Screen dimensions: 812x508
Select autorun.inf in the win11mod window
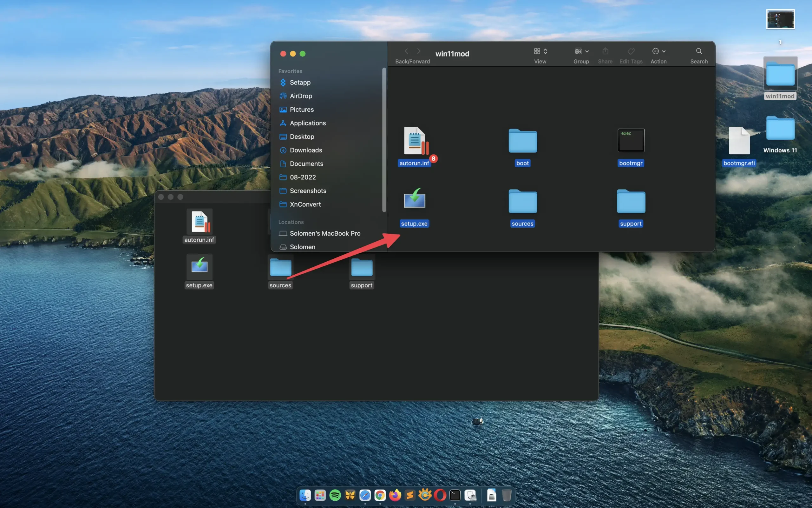pyautogui.click(x=415, y=146)
